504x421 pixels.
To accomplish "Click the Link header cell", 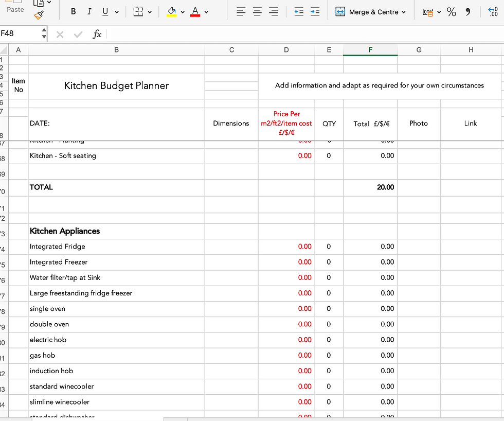I will (471, 124).
